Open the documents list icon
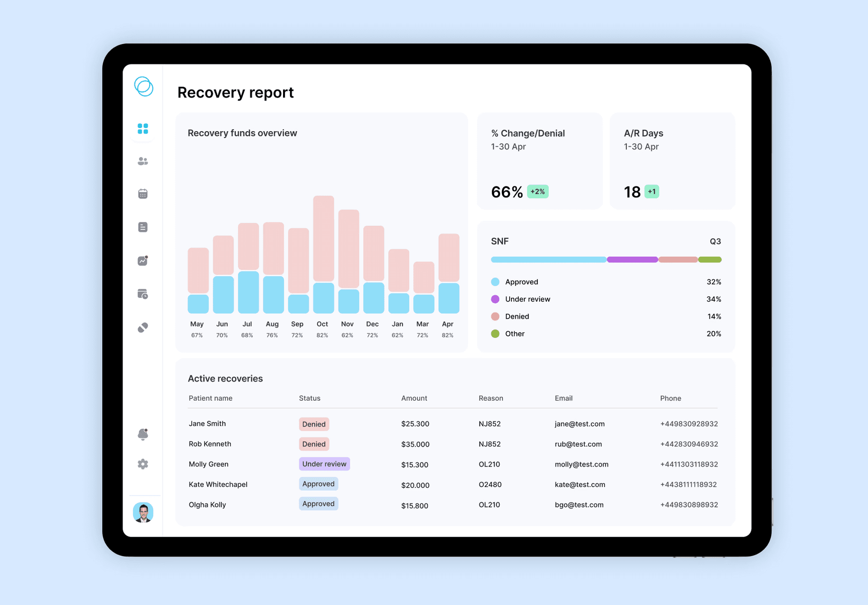868x605 pixels. [143, 227]
